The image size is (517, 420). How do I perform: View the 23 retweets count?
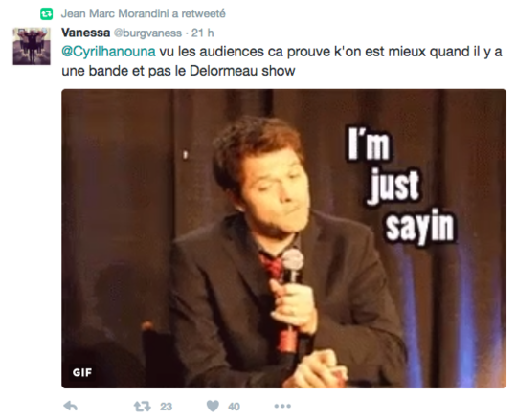pyautogui.click(x=167, y=407)
